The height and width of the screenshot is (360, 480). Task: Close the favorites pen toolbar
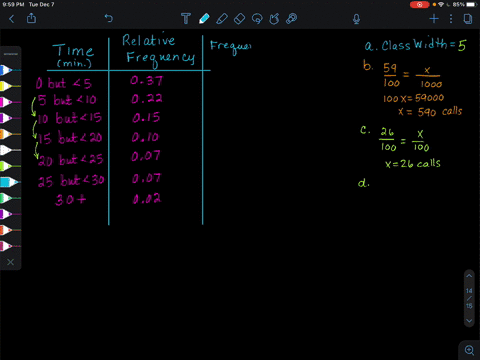pyautogui.click(x=10, y=262)
